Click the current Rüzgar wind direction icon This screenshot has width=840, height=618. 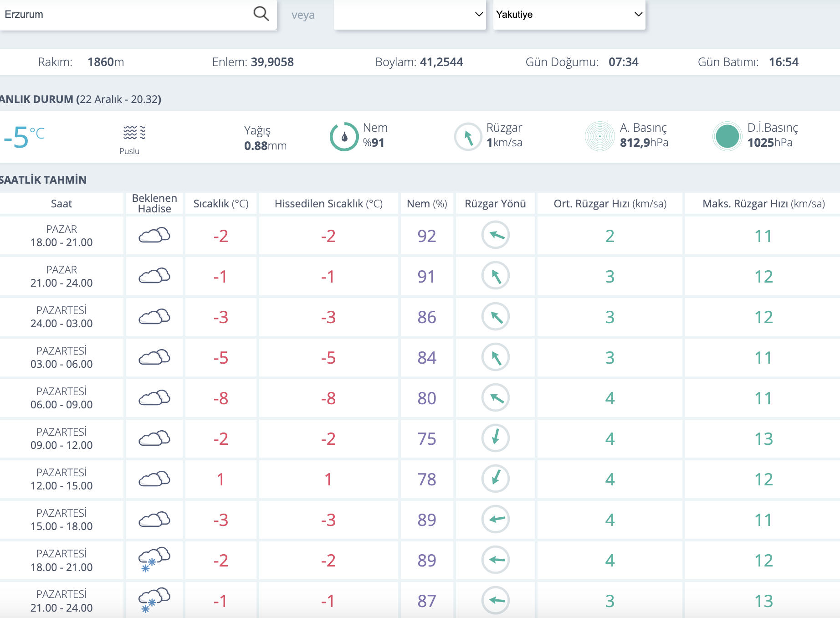pos(468,137)
